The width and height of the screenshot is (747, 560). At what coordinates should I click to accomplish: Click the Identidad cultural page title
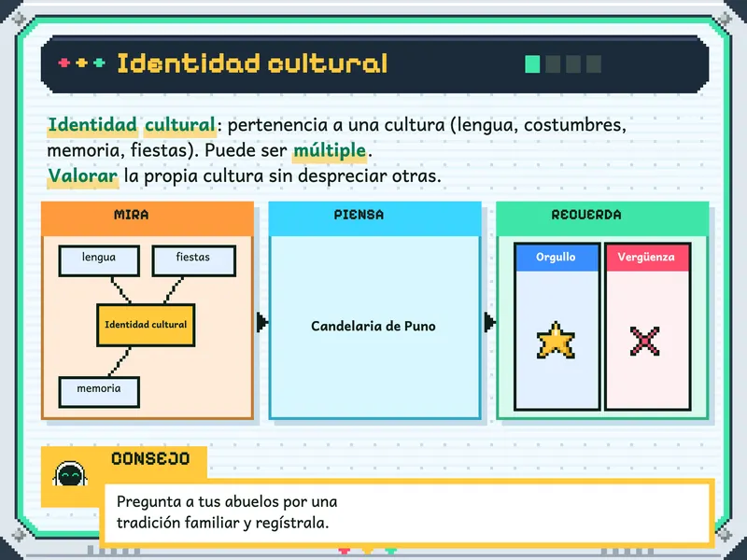click(x=252, y=63)
